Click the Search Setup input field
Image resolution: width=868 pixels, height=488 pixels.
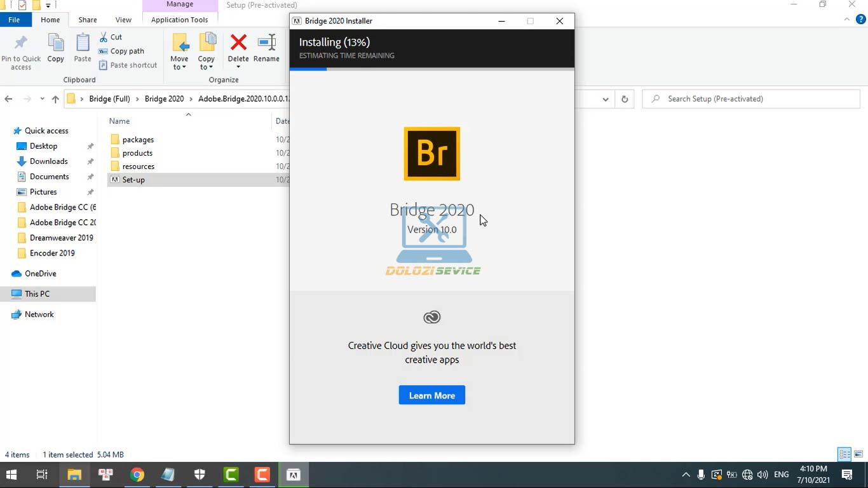click(756, 99)
